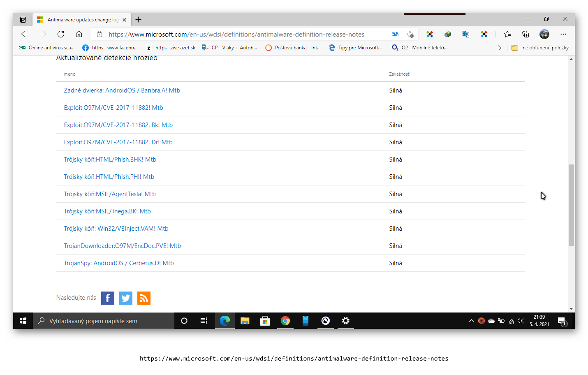The width and height of the screenshot is (588, 375).
Task: Open the https www facebo... bookmark
Action: click(x=110, y=48)
